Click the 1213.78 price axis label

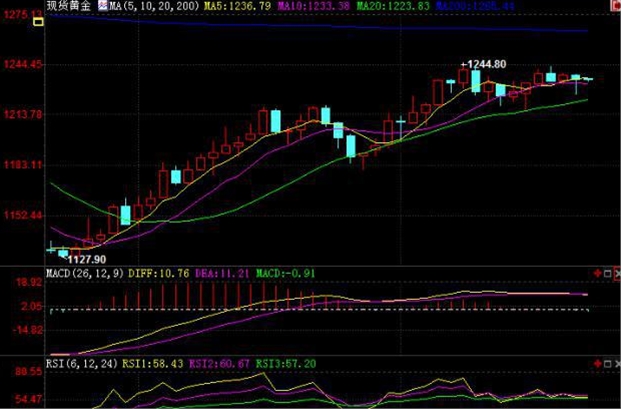pos(23,114)
